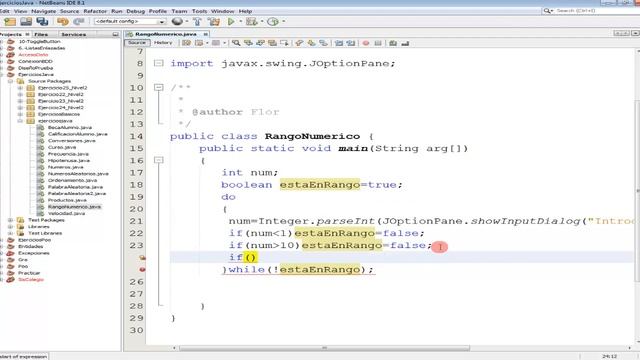Viewport: 640px width, 360px height.
Task: Click the Uncomment icon at editor toolbar end
Action: [x=405, y=43]
